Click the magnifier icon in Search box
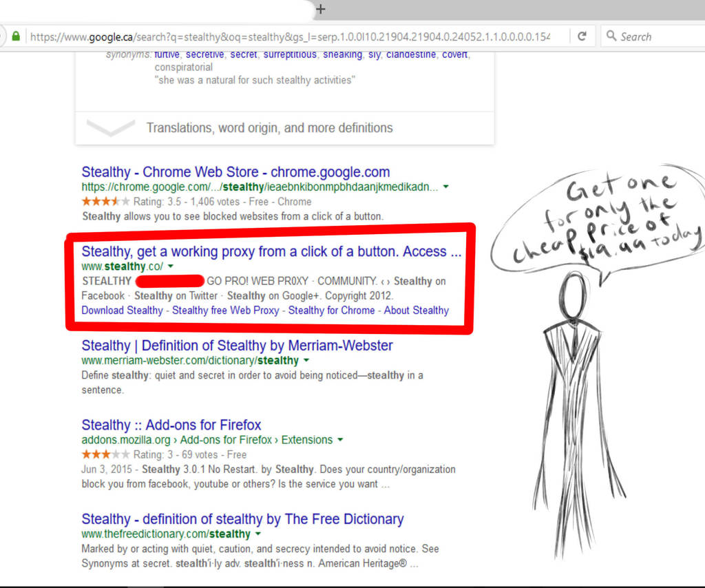705x588 pixels. click(x=611, y=36)
